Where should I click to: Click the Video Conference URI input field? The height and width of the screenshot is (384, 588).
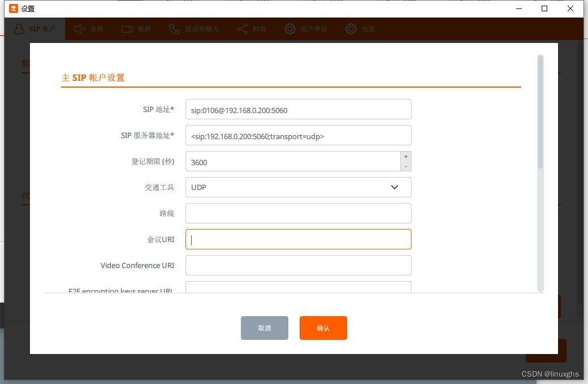tap(298, 265)
